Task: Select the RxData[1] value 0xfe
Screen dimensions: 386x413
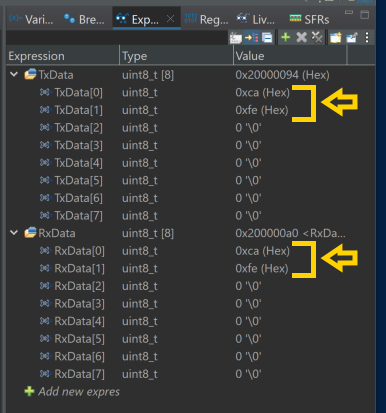Action: (262, 268)
